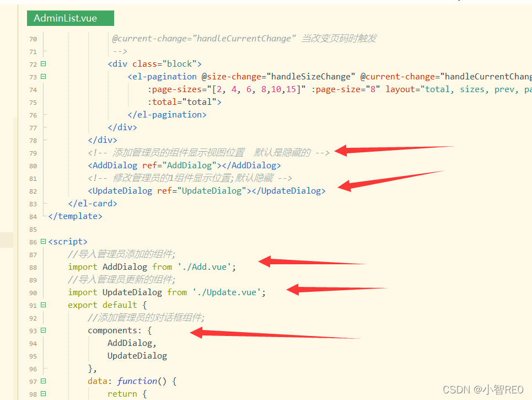
Task: Click the closing '</el-card>' tag
Action: click(x=93, y=204)
